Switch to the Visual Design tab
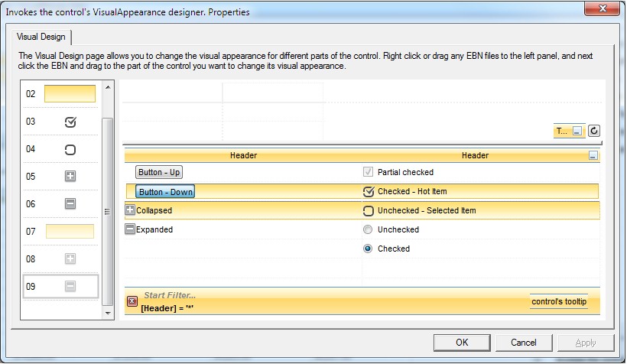 click(43, 37)
